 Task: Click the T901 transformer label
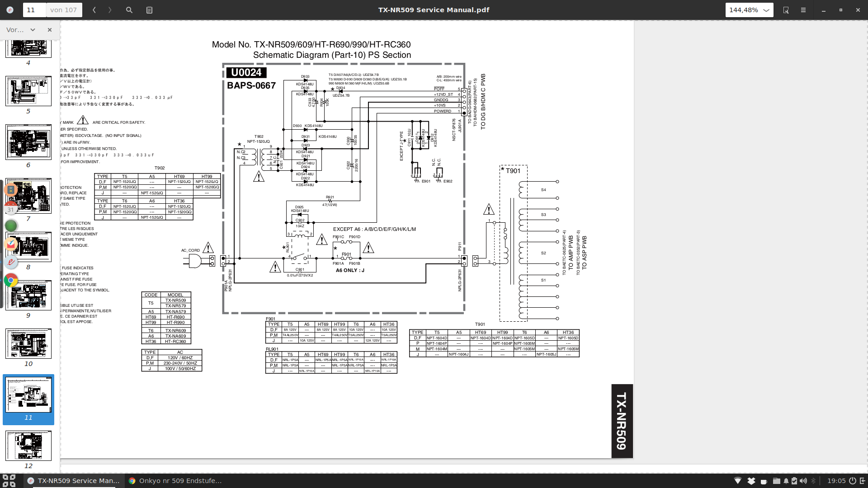point(513,171)
